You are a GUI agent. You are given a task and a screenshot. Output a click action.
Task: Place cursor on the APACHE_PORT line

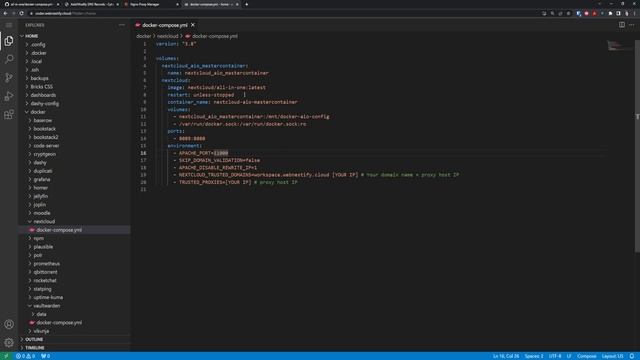(x=203, y=153)
